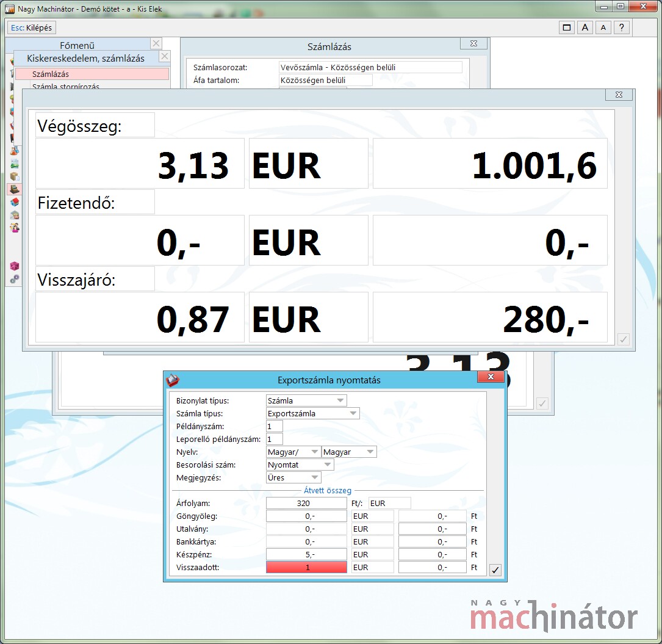Open the Bizonylat típus dropdown
This screenshot has width=662, height=644.
(306, 400)
